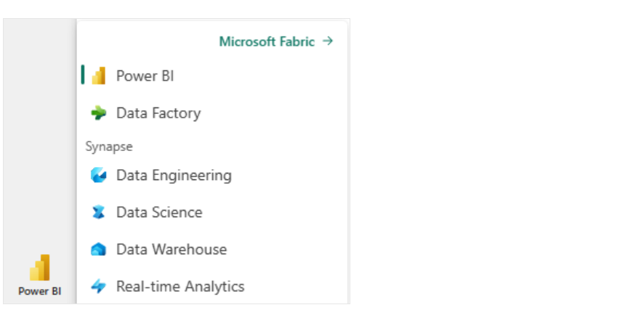
Task: Click the Real-time Analytics lightning icon
Action: [x=99, y=286]
